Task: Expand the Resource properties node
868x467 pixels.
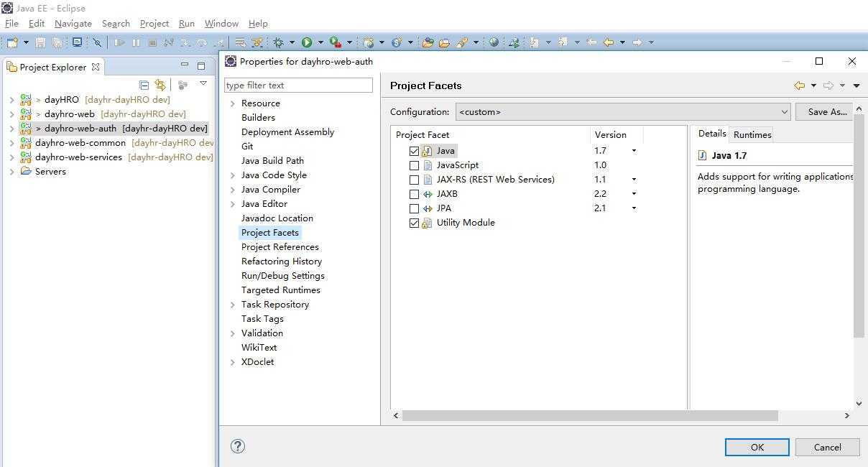Action: tap(233, 103)
